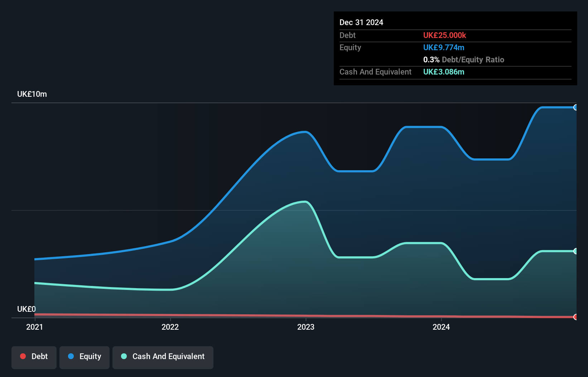Click the UK£9.774m equity value

pyautogui.click(x=444, y=47)
